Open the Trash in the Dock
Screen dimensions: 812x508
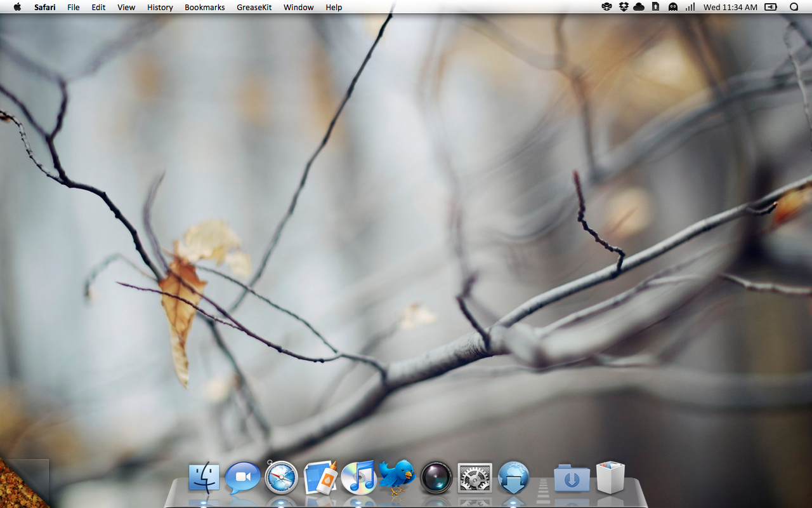(x=610, y=478)
